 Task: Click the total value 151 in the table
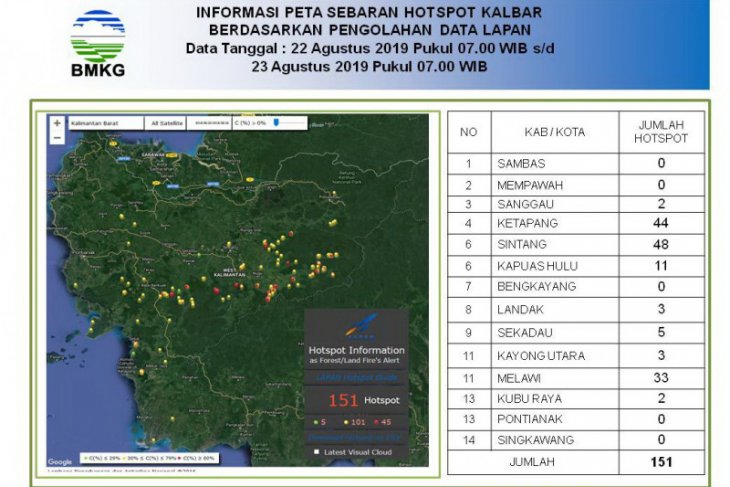coord(661,462)
